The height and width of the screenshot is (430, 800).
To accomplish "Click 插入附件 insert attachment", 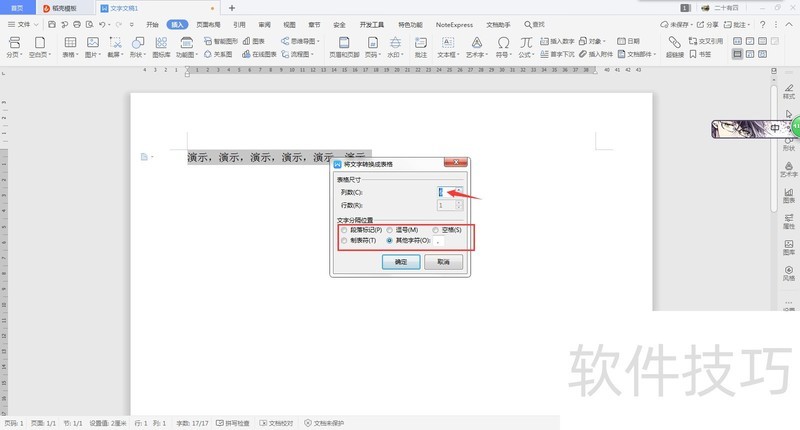I will [x=595, y=54].
